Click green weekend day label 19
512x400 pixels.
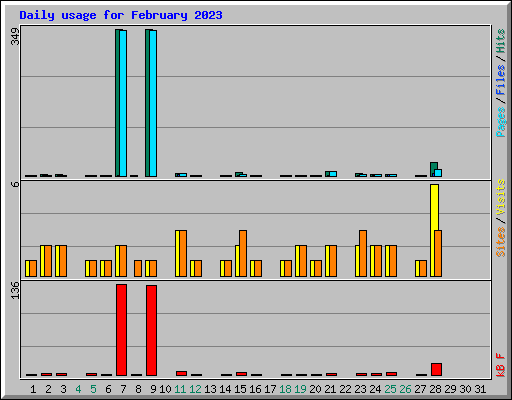pos(300,389)
